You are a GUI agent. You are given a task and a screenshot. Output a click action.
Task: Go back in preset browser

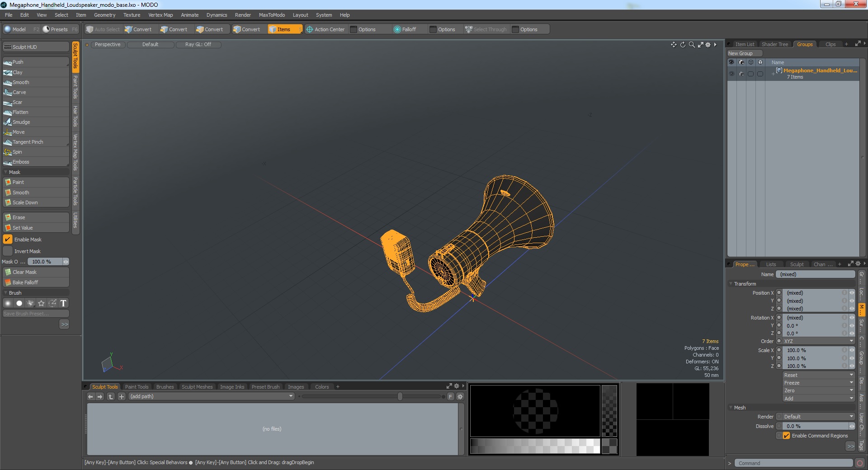pos(90,396)
